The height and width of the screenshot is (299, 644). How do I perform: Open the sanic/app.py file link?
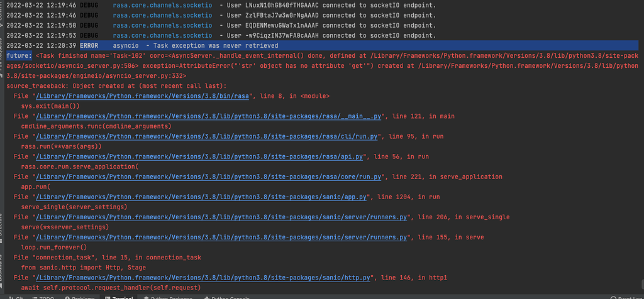[201, 197]
